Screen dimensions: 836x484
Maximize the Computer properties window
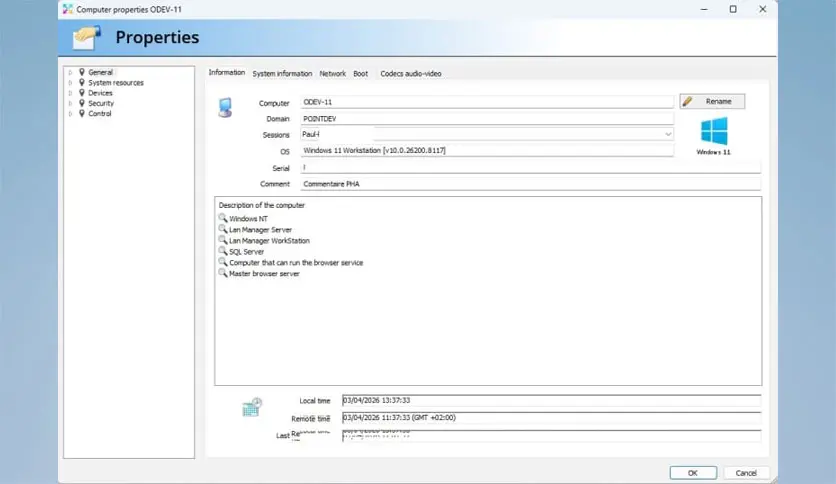pyautogui.click(x=733, y=9)
